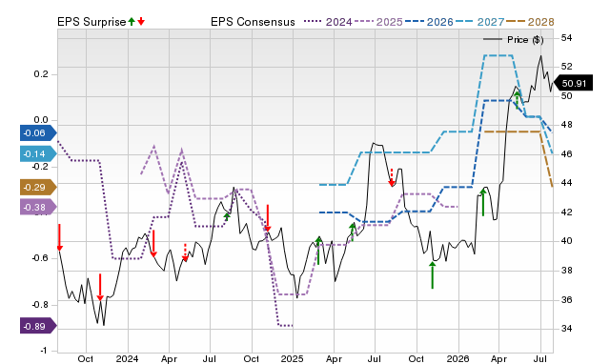The image size is (610, 364).
Task: Click the 48 label on the price axis
Action: pyautogui.click(x=566, y=125)
